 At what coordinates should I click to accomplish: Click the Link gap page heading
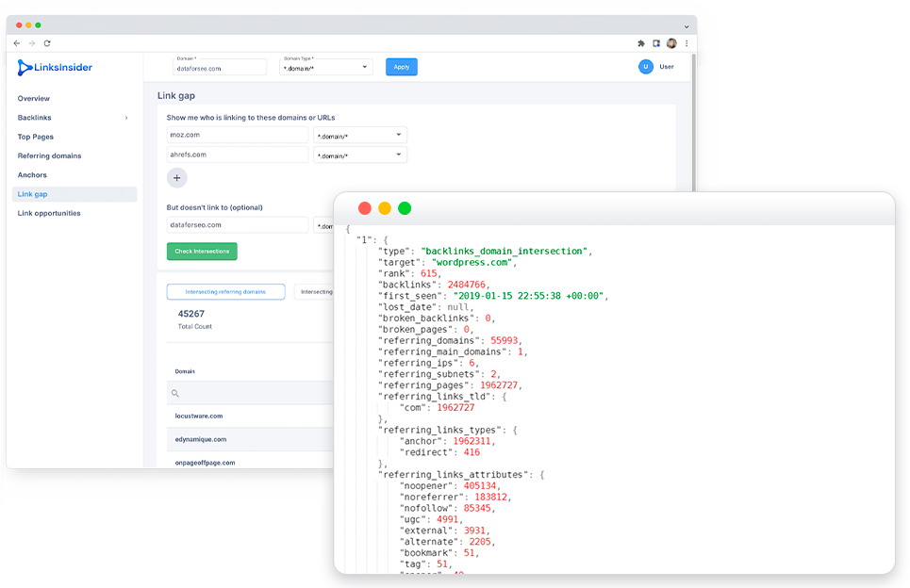[176, 96]
